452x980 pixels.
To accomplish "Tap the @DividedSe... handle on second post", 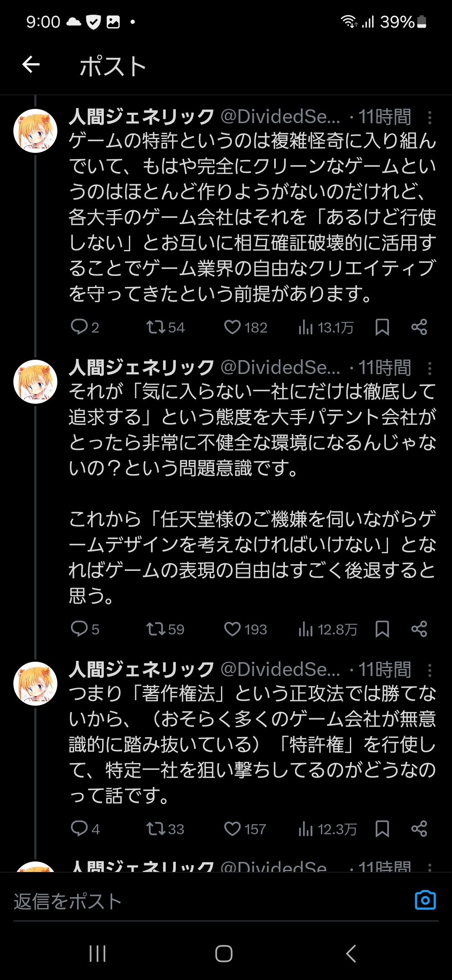I will (280, 368).
